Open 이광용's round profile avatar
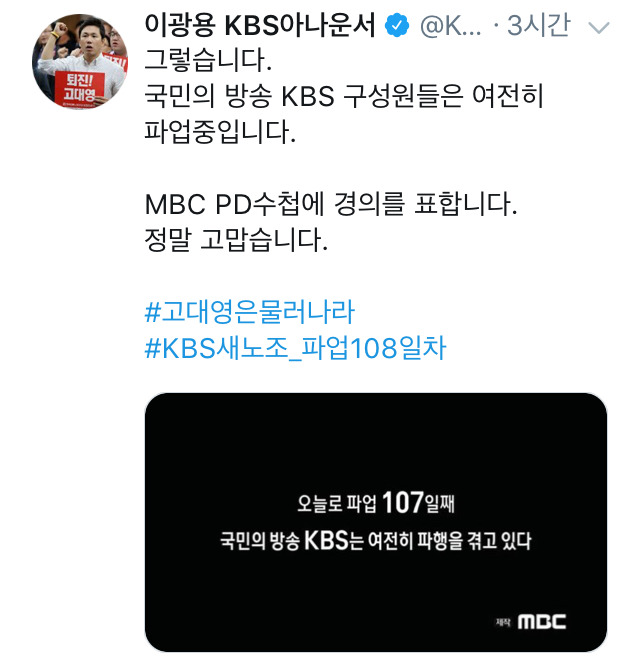The image size is (640, 667). [x=80, y=62]
